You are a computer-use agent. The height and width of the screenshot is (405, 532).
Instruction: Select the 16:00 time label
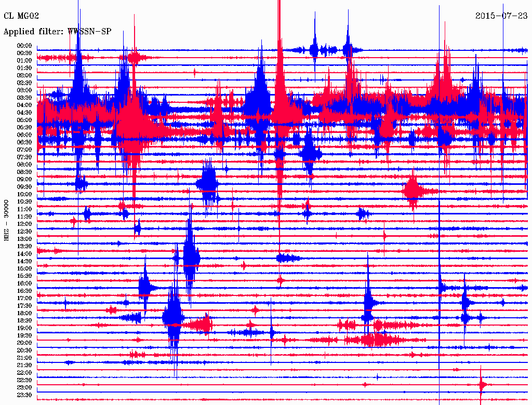[24, 283]
